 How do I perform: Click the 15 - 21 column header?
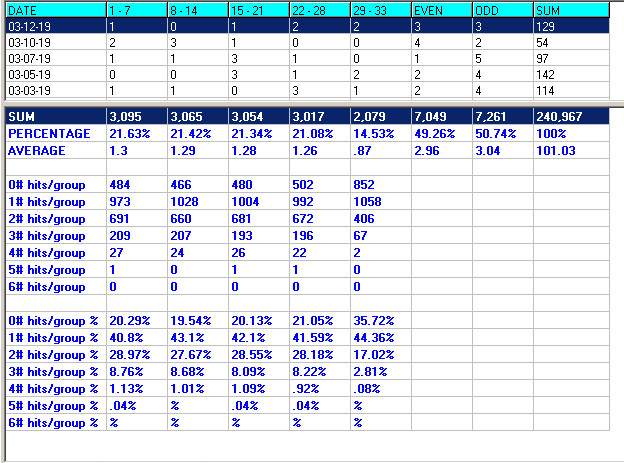tap(259, 10)
